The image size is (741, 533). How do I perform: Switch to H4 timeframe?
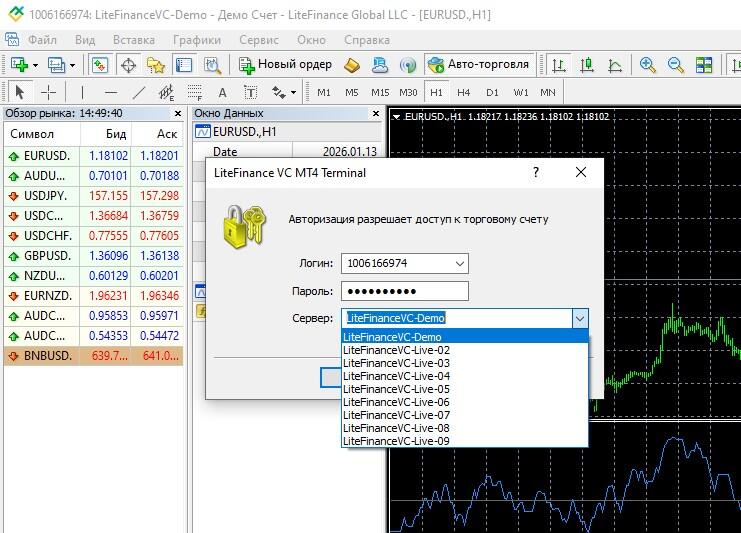pos(464,93)
